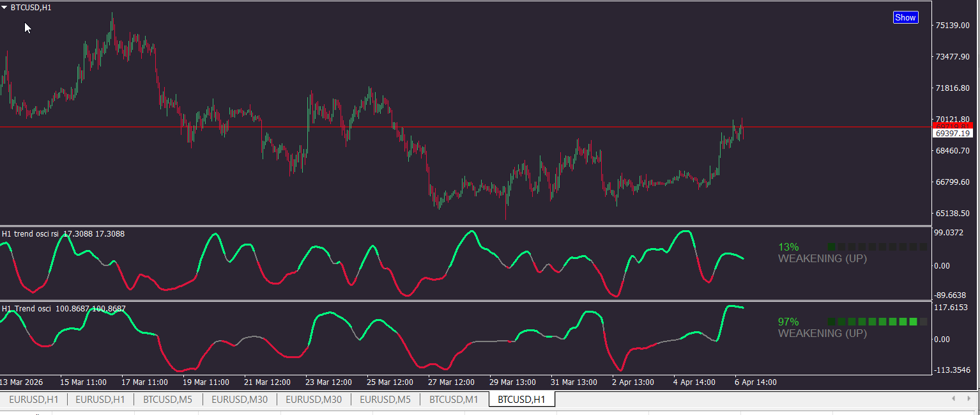Click the red price tag on price axis
Image resolution: width=980 pixels, height=415 pixels.
(x=953, y=126)
